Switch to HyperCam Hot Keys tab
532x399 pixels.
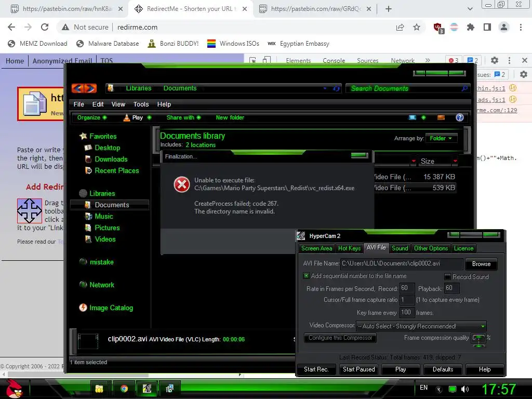click(x=349, y=248)
